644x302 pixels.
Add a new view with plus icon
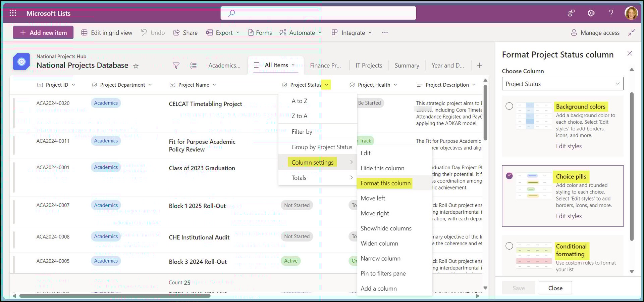(480, 66)
